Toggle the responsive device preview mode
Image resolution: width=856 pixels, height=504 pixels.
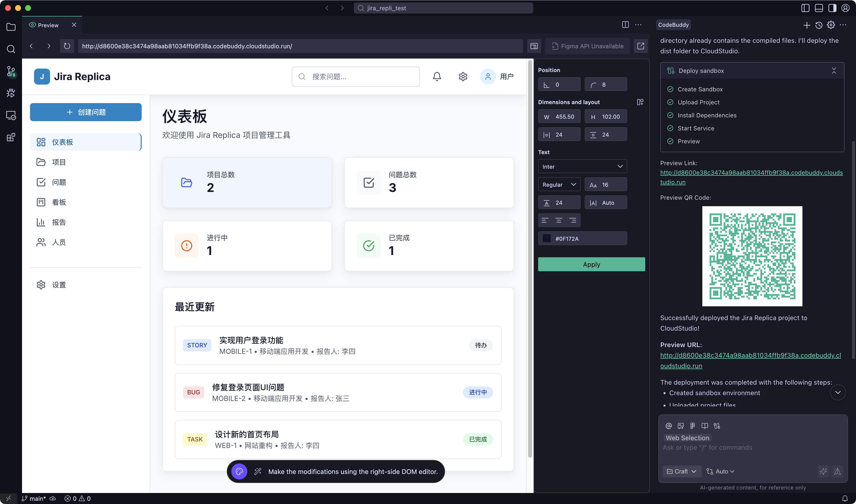(x=534, y=46)
